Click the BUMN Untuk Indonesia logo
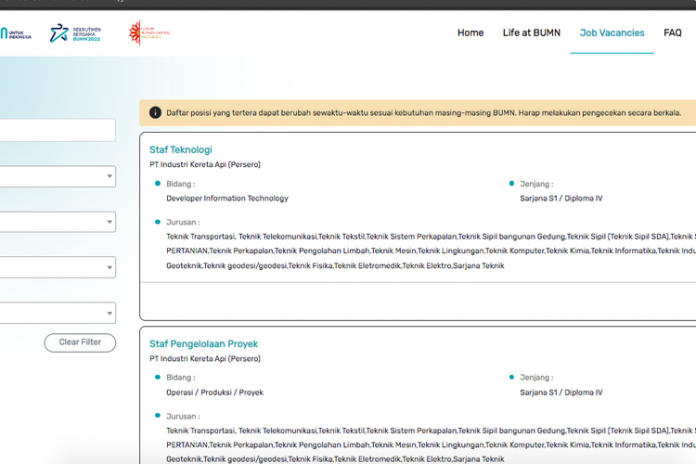Screen dimensions: 696x464 click(15, 34)
